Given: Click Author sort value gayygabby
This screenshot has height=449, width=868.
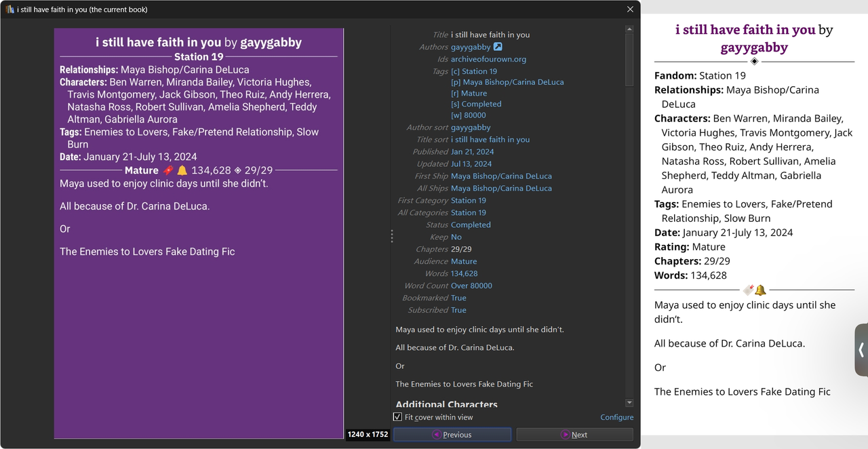Looking at the screenshot, I should pos(471,128).
